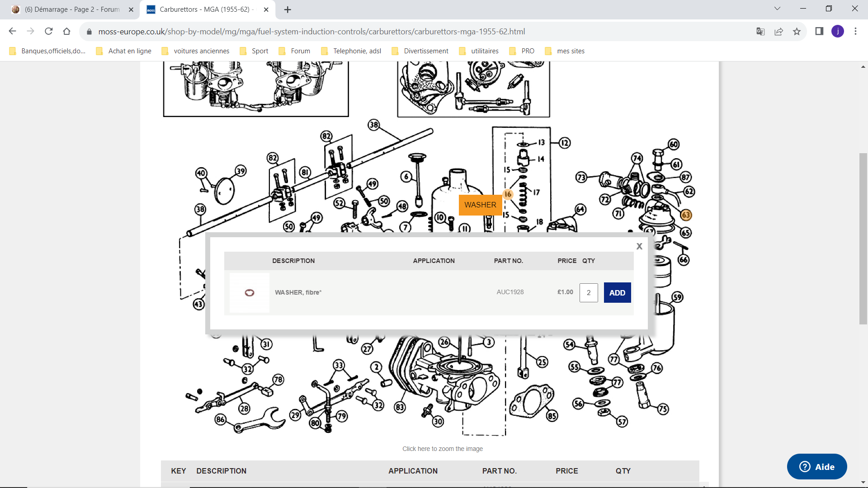This screenshot has height=488, width=868.
Task: Click the fibre washer product thumbnail image
Action: point(249,292)
